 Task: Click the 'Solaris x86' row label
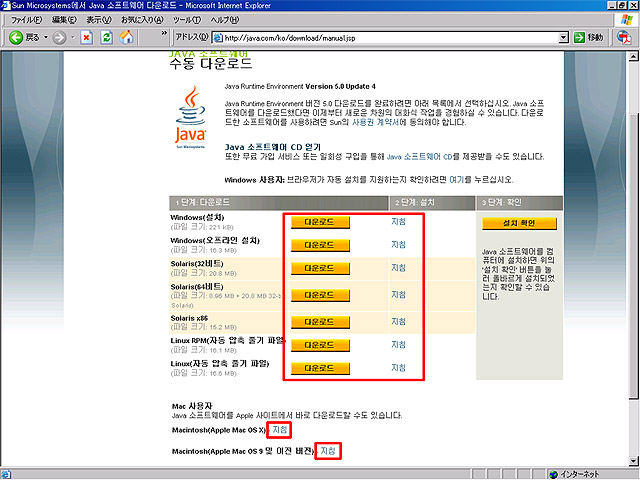189,318
